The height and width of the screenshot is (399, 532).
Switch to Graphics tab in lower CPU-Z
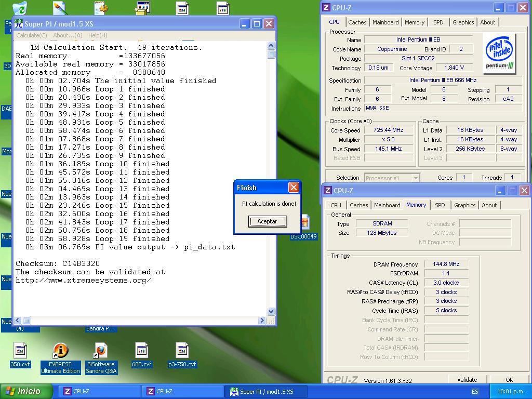pos(464,205)
